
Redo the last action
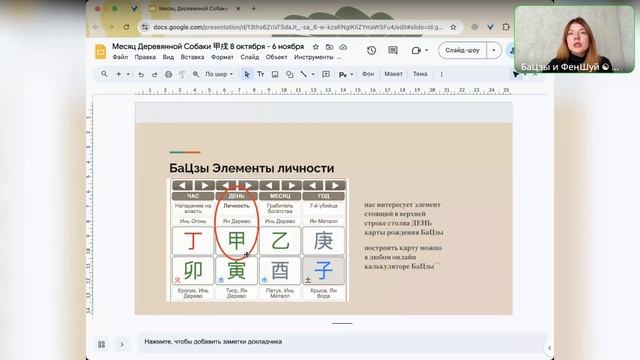154,74
